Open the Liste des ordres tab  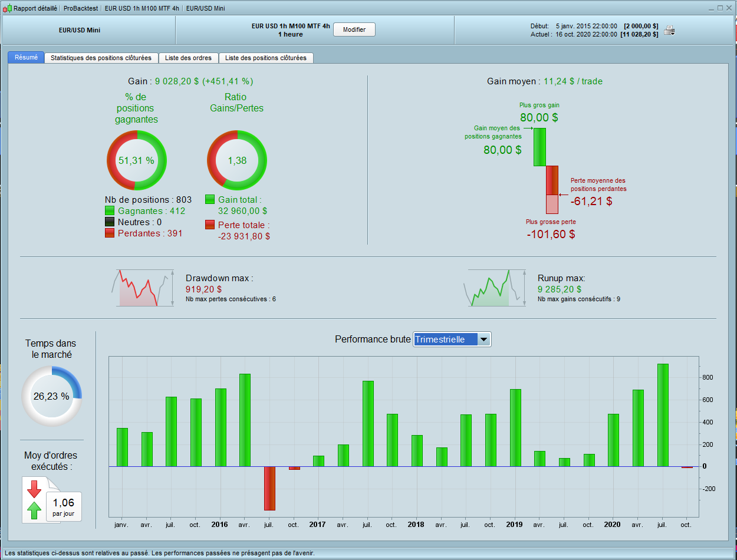pyautogui.click(x=189, y=58)
